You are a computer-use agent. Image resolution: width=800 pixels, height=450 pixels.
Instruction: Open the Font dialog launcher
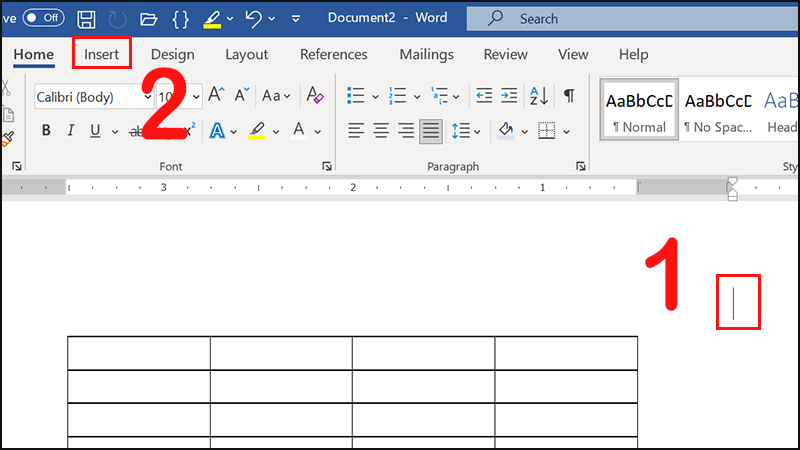tap(327, 166)
